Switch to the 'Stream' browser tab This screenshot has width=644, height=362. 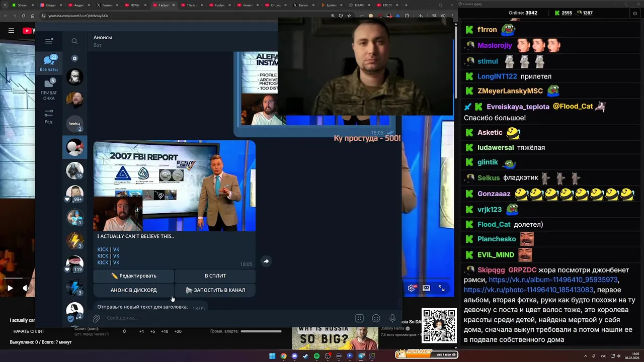22,5
